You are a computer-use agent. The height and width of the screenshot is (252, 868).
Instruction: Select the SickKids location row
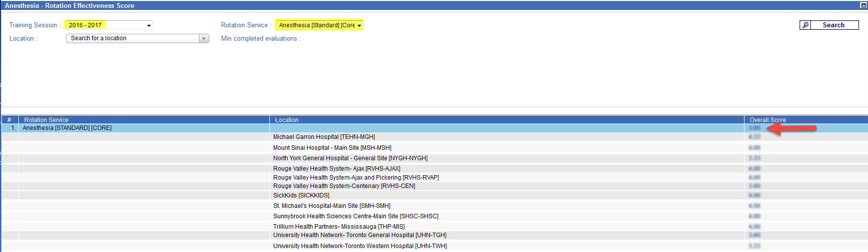pyautogui.click(x=301, y=195)
